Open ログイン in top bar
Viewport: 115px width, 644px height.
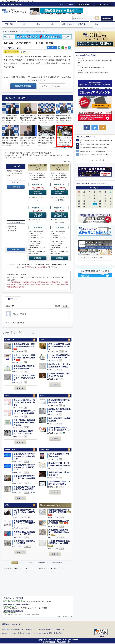[x=104, y=4]
